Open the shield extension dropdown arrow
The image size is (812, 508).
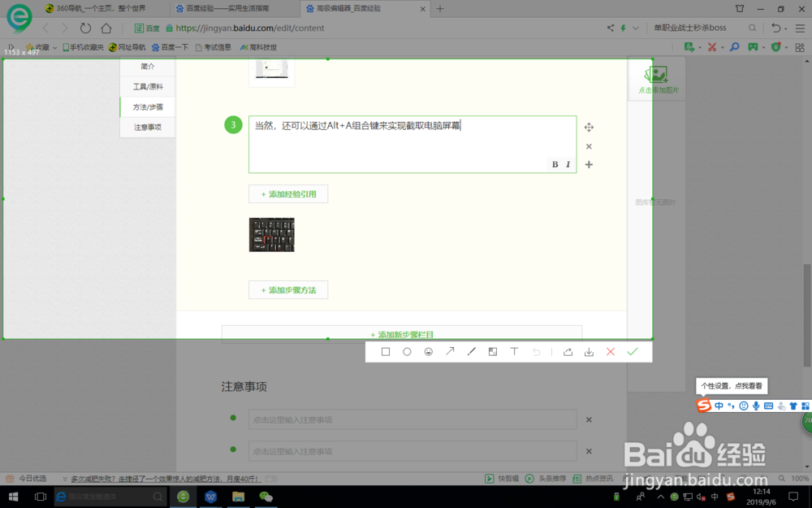786,48
